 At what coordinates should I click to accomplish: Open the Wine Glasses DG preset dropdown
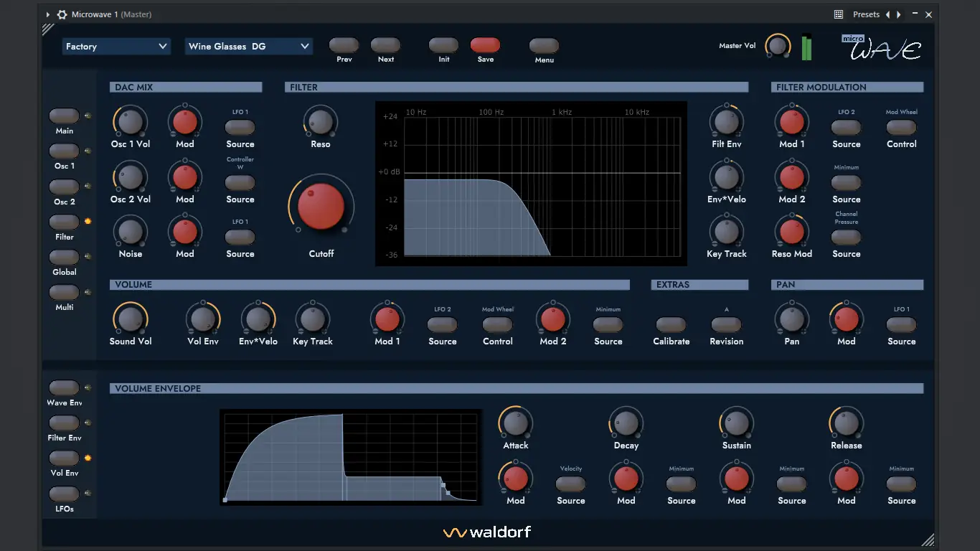249,47
